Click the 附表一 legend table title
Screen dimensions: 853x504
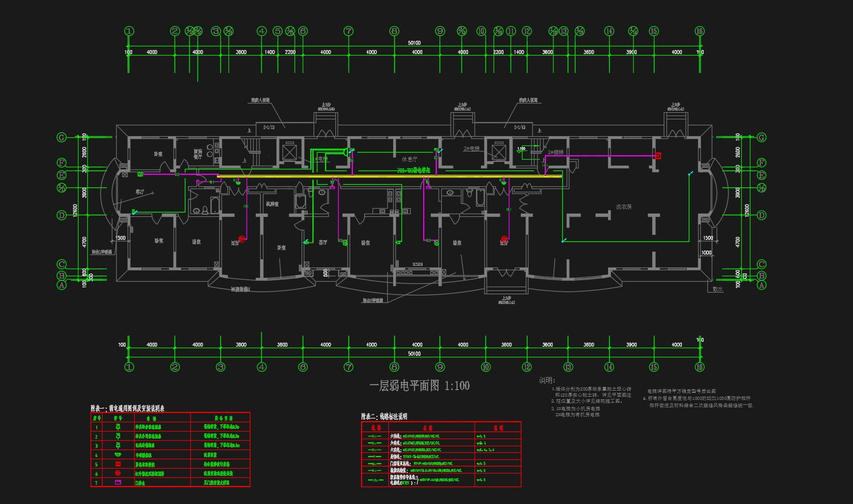(x=128, y=408)
